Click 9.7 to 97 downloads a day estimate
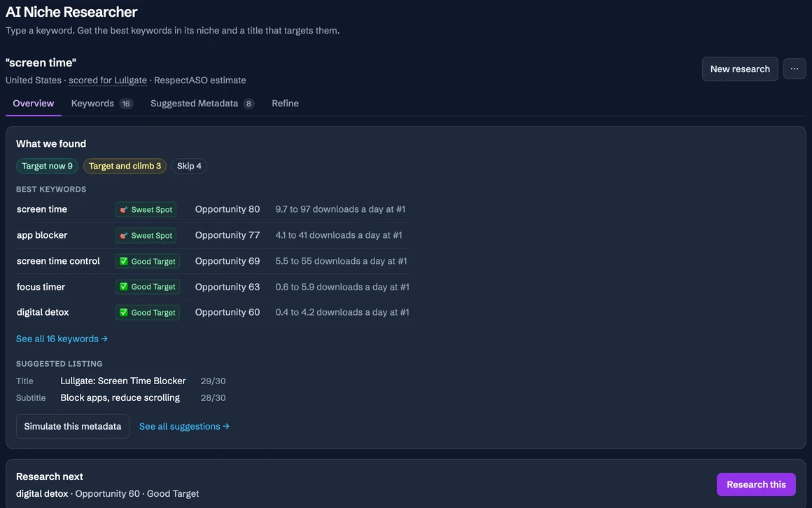812x508 pixels. pos(340,209)
